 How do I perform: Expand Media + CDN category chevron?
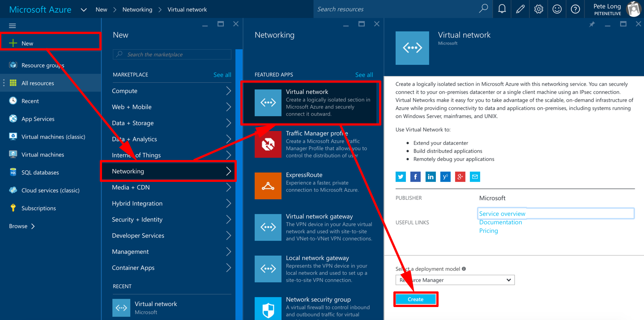pyautogui.click(x=228, y=187)
